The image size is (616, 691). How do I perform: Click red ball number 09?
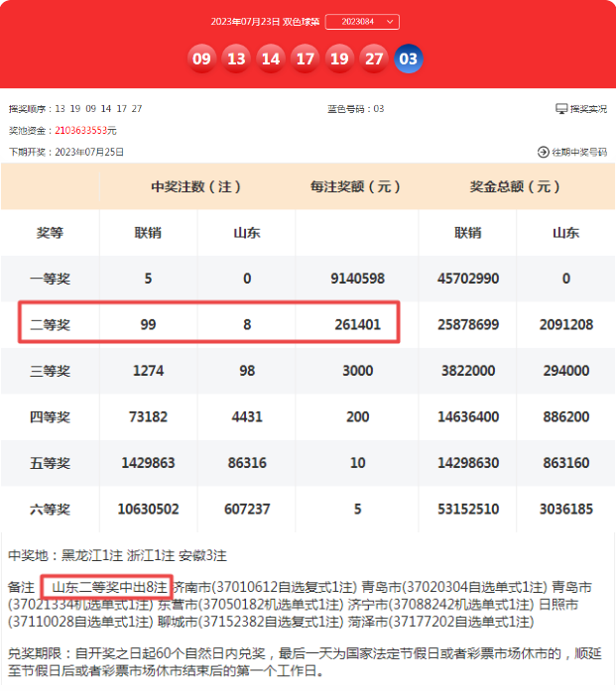[202, 58]
